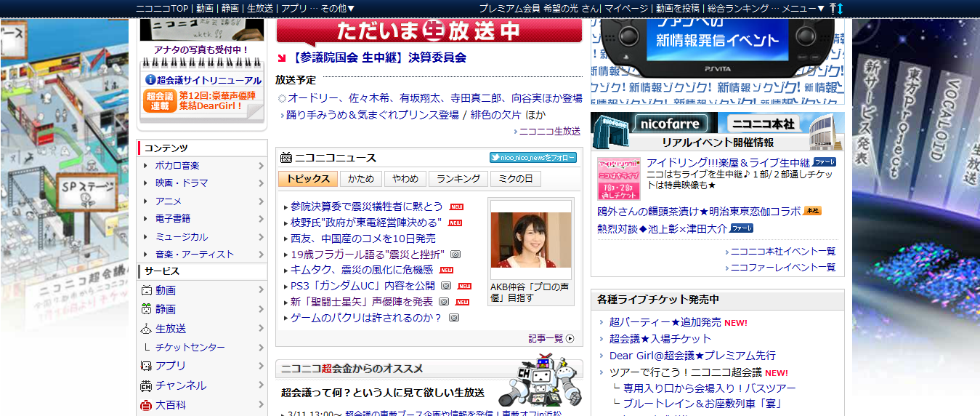Open マイページ in header
The height and width of the screenshot is (416, 980).
pos(626,8)
